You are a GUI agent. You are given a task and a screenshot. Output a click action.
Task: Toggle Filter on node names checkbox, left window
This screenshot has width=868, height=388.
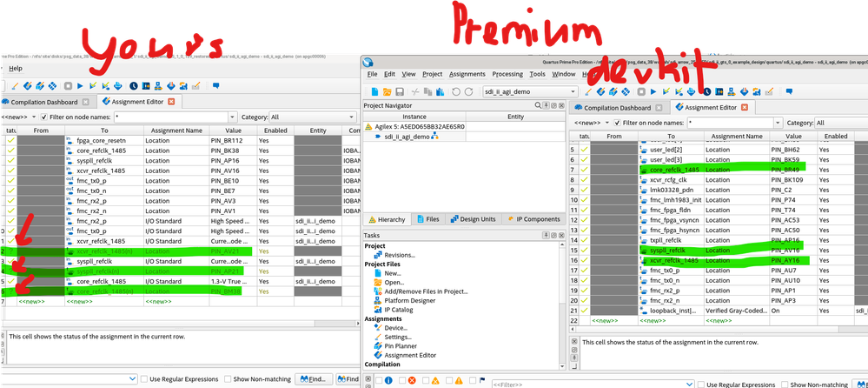tap(45, 117)
